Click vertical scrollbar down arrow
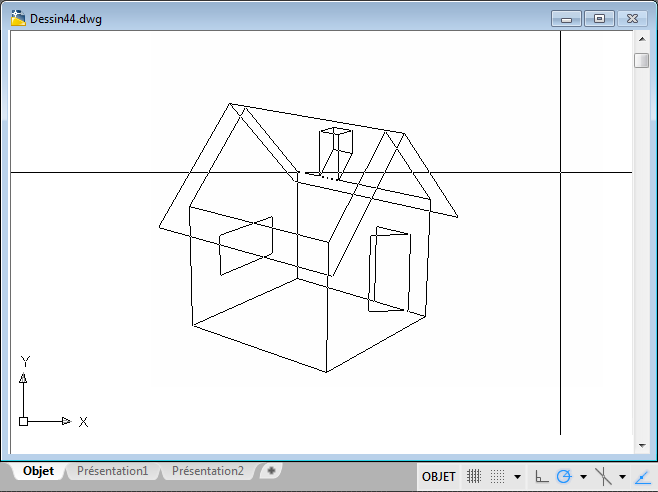Image resolution: width=658 pixels, height=492 pixels. [642, 446]
